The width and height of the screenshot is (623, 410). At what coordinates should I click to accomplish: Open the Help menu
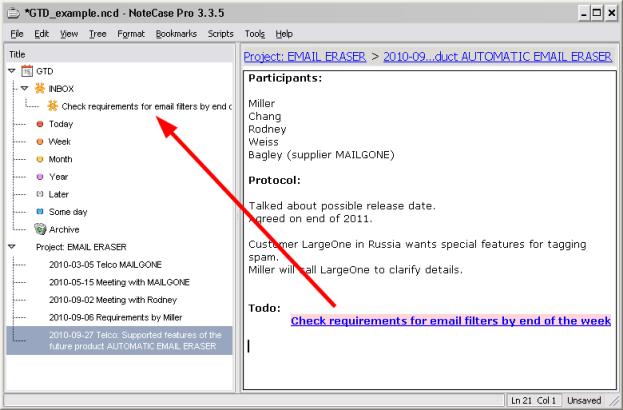click(284, 34)
